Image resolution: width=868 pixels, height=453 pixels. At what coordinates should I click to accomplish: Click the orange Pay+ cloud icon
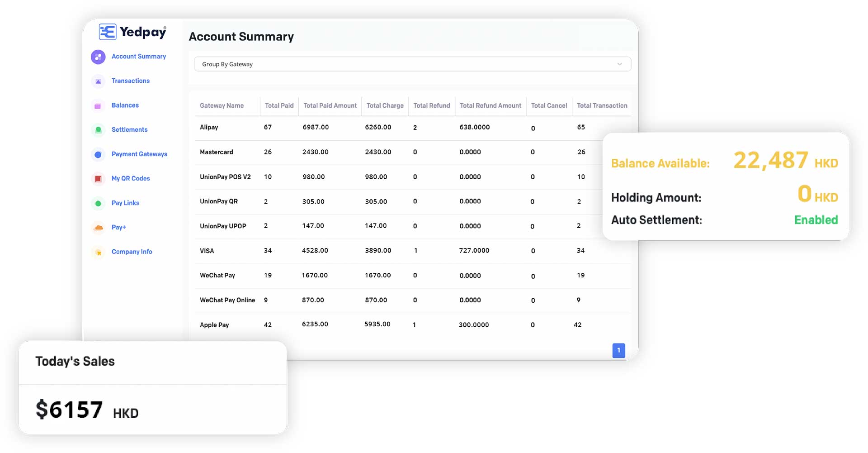[98, 228]
